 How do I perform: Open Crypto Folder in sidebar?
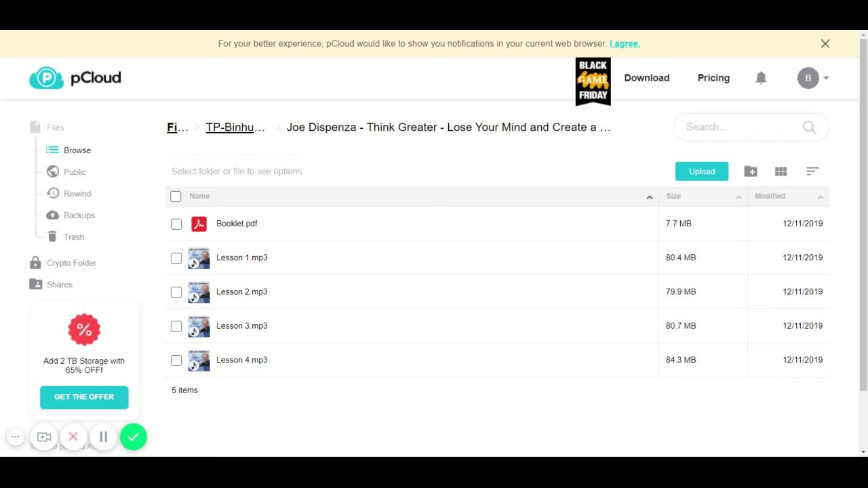click(62, 263)
